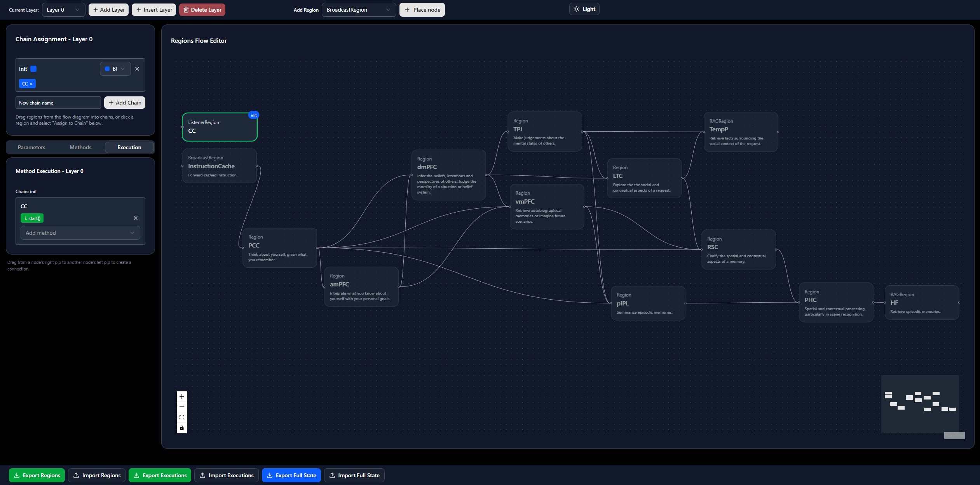
Task: Toggle the canvas interactivity lock
Action: [x=181, y=428]
